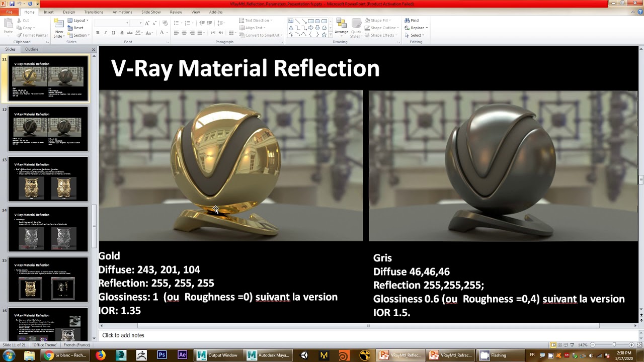Toggle italic formatting
The image size is (644, 362).
pos(105,33)
